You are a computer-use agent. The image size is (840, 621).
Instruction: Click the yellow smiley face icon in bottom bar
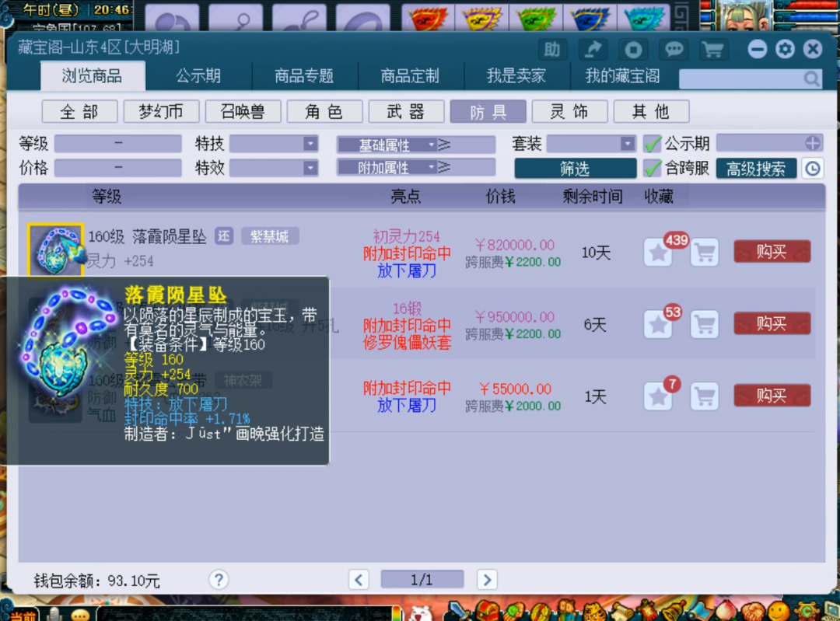(x=778, y=612)
